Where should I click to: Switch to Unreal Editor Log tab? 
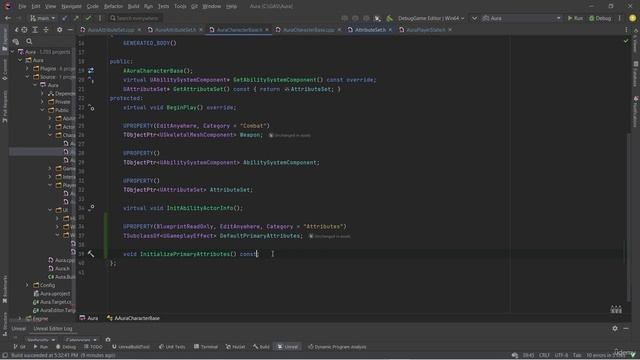(x=53, y=329)
